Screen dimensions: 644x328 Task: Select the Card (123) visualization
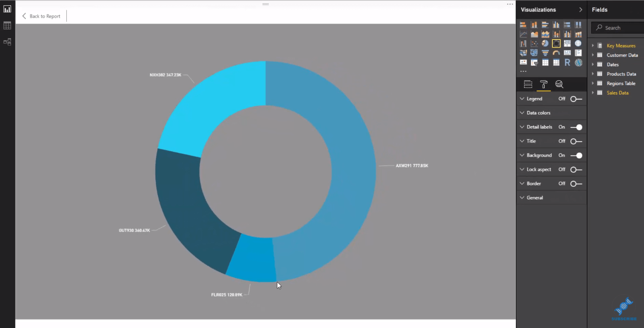[567, 53]
